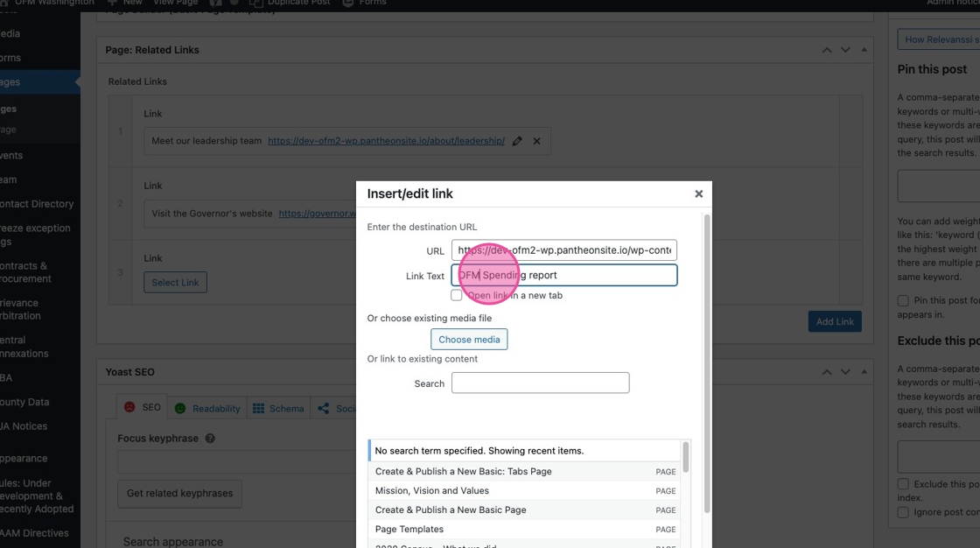Click the Yoast SEO sad face icon

coord(129,408)
